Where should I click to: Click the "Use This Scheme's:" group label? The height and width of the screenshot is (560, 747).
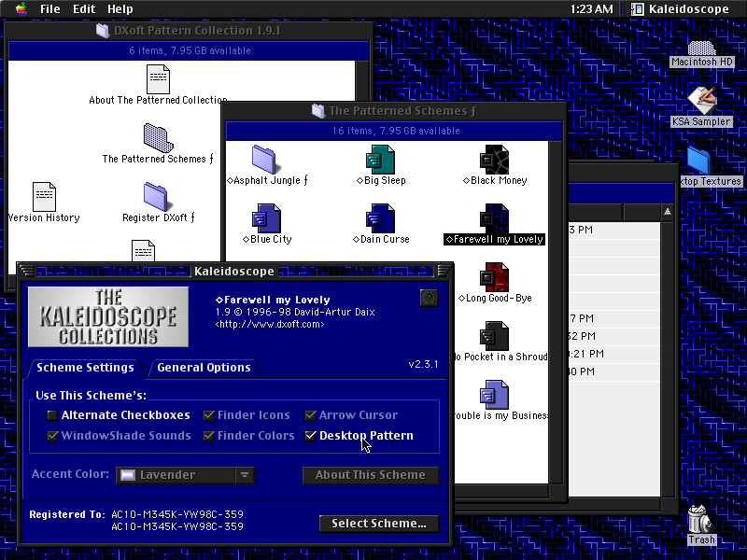coord(91,395)
